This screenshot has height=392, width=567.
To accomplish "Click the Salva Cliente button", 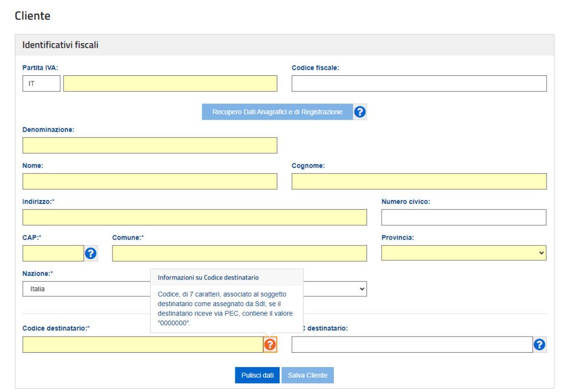I will 307,375.
